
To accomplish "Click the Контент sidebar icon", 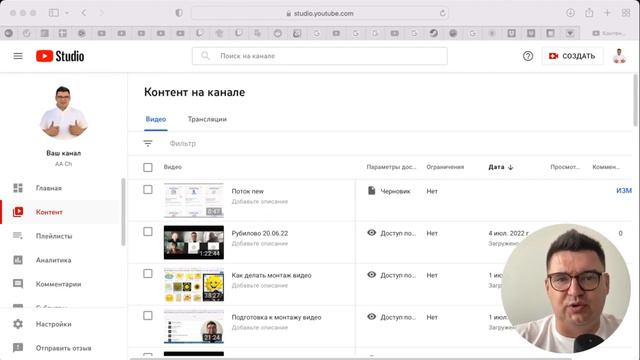I will [18, 212].
